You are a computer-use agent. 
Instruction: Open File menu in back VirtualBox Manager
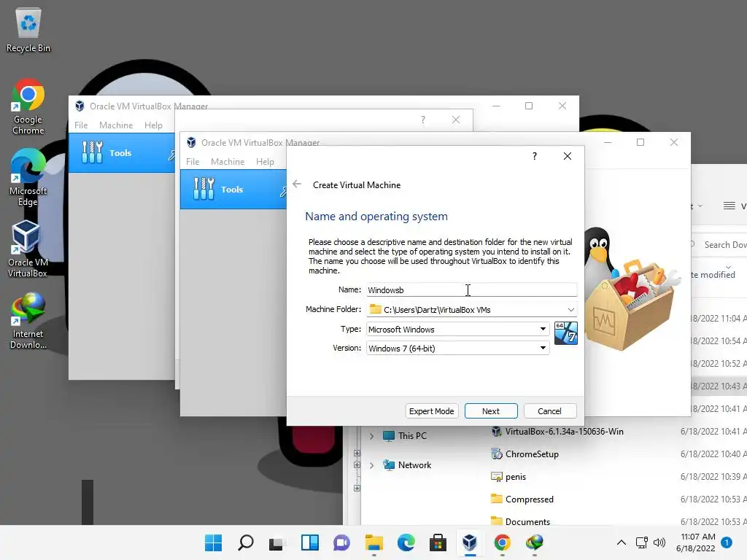click(81, 125)
